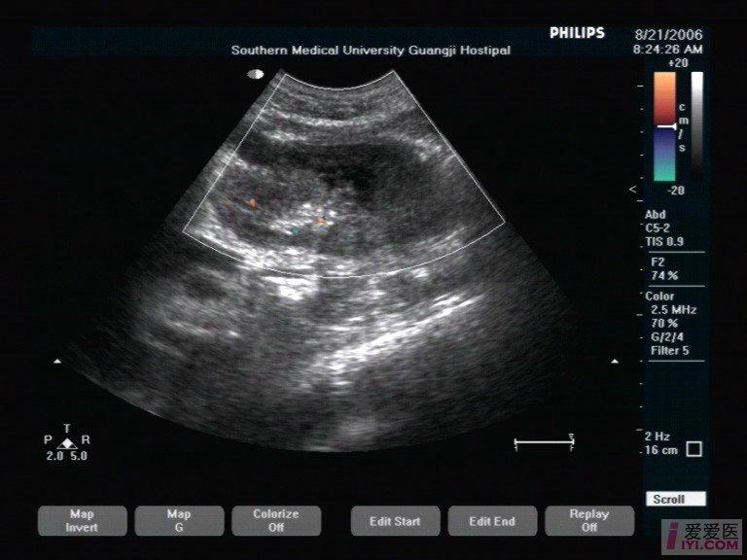The height and width of the screenshot is (560, 747).
Task: Click the left edge triangle marker
Action: point(56,362)
